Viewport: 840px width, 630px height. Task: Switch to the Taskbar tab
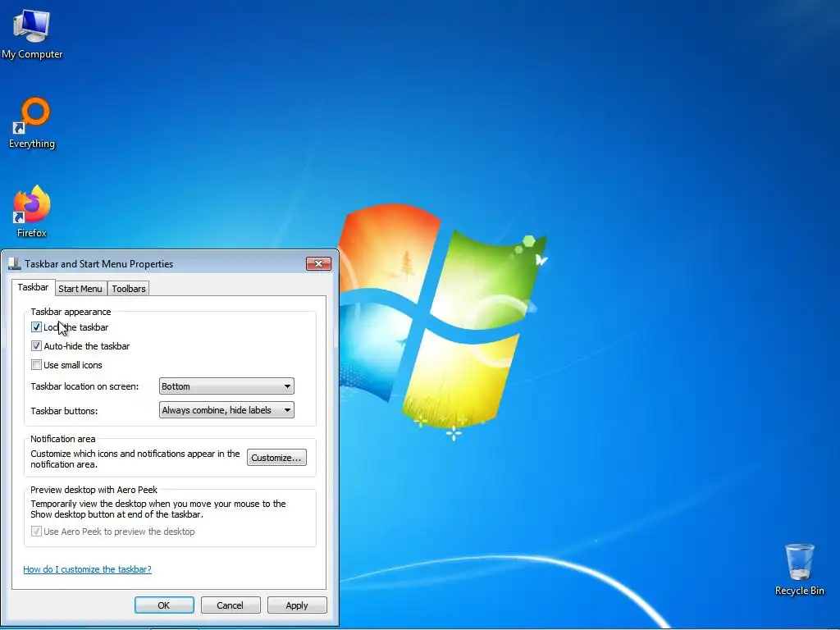coord(33,287)
